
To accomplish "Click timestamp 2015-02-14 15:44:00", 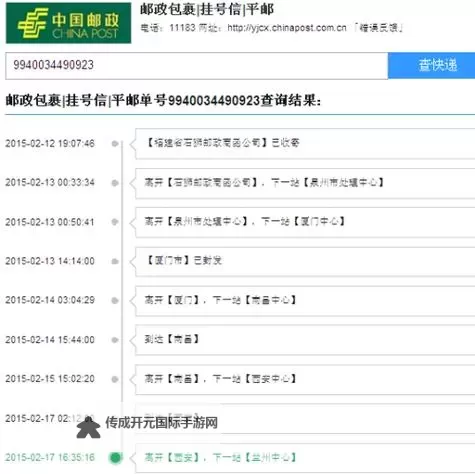I will pos(50,339).
